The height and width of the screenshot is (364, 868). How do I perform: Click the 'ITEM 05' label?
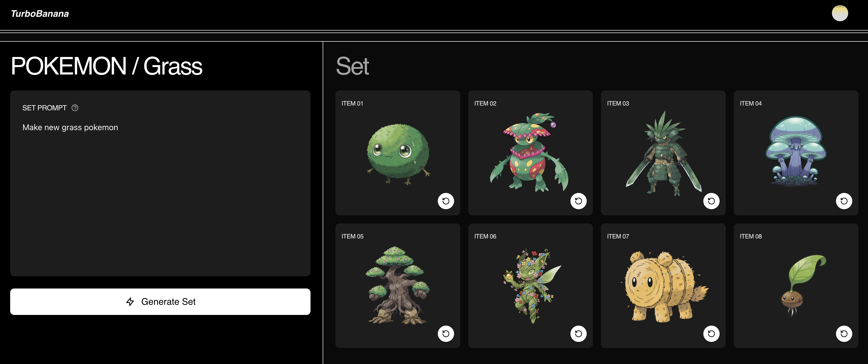pyautogui.click(x=352, y=236)
